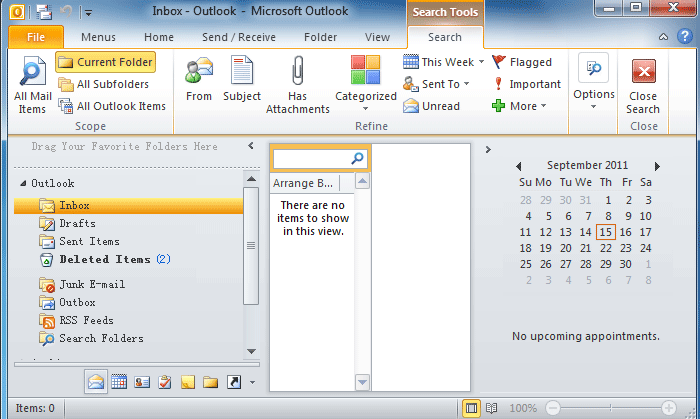Switch to the Menus tab
The image size is (700, 419).
click(98, 37)
